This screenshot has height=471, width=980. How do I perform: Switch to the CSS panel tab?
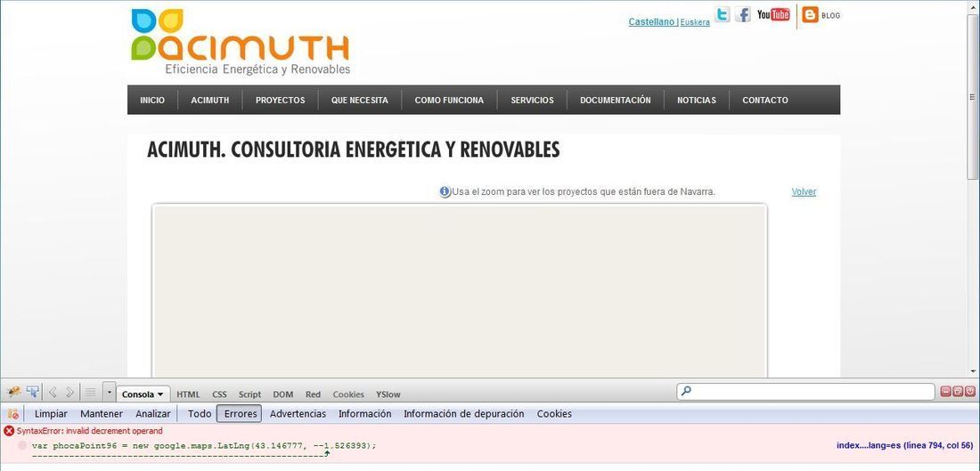click(219, 394)
